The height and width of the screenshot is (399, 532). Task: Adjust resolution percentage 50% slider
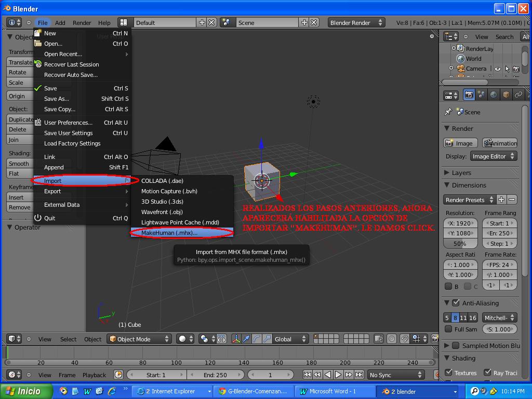point(460,243)
